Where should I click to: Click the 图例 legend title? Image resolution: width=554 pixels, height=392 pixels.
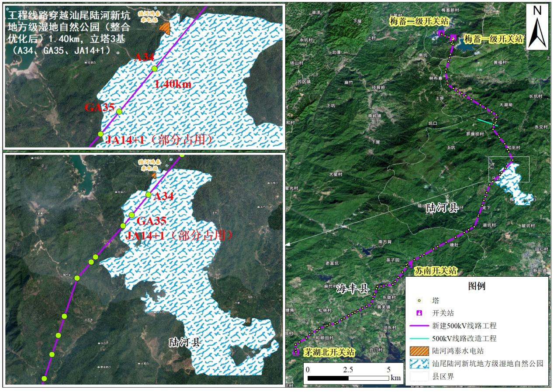[476, 286]
